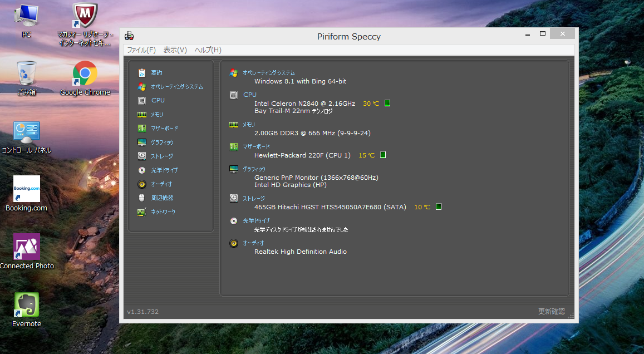Click the motherboard temperature indicator next to 15 ℃
The height and width of the screenshot is (354, 644).
tap(383, 155)
